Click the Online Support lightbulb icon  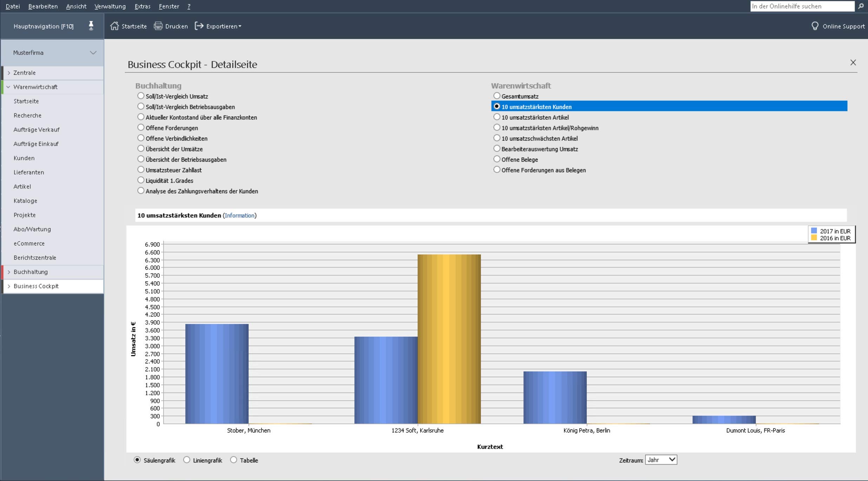pos(815,26)
